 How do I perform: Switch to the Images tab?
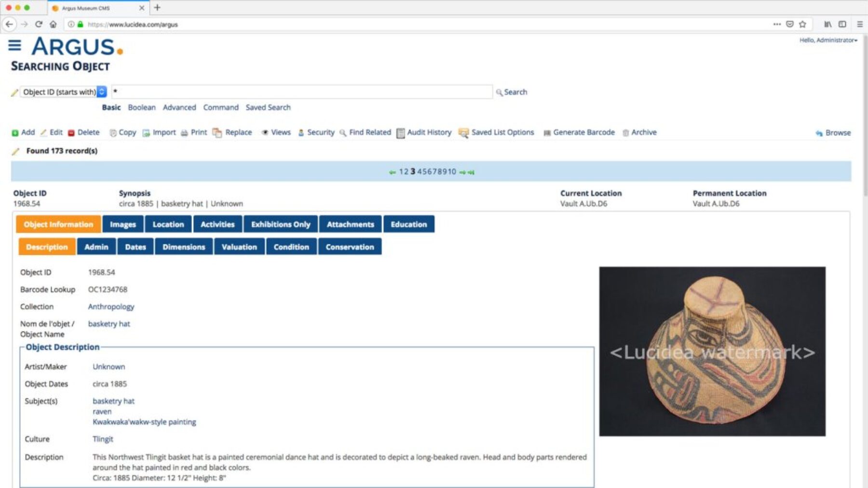(x=122, y=224)
